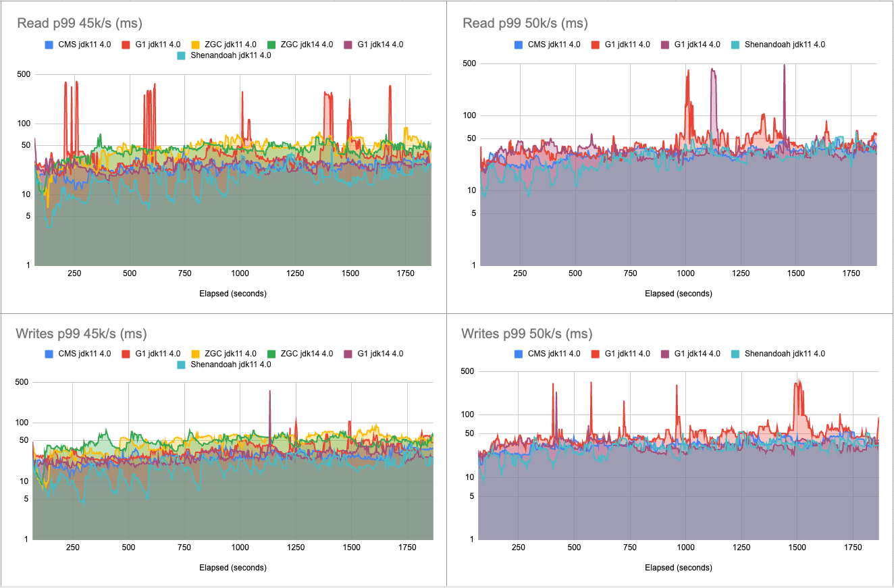The width and height of the screenshot is (894, 588).
Task: Click G1 jdk14 4.0 purple swatch in Read 50k/s legend
Action: click(666, 45)
